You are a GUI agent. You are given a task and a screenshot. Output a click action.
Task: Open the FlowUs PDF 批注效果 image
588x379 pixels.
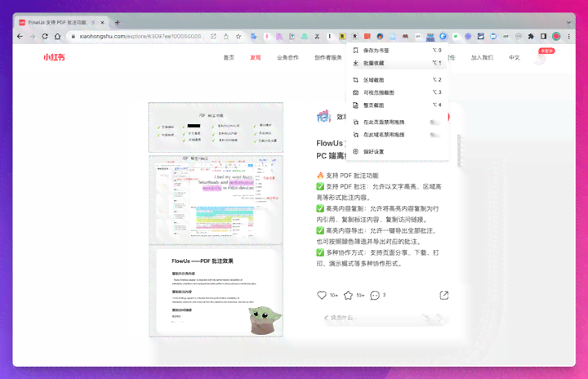coord(216,291)
